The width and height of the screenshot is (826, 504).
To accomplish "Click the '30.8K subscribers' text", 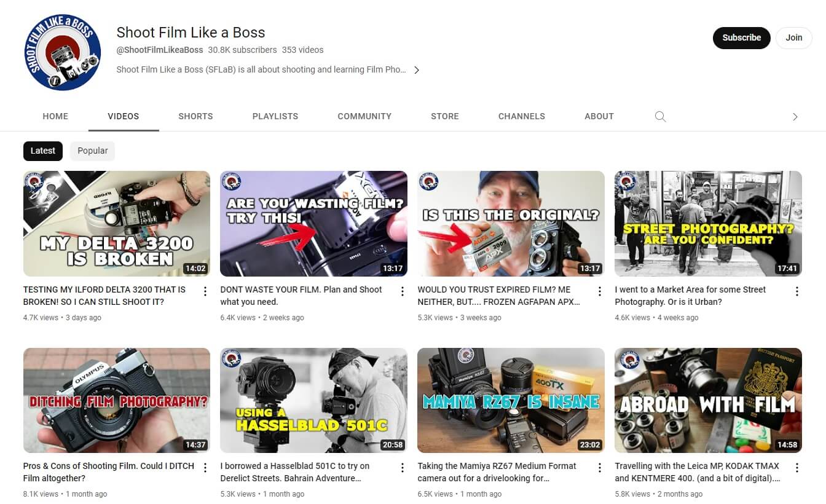I will tap(243, 50).
